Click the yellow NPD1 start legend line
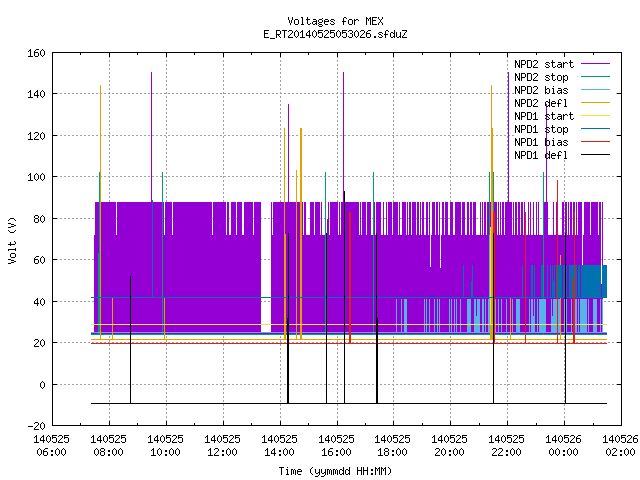This screenshot has height=480, width=640. [x=595, y=116]
